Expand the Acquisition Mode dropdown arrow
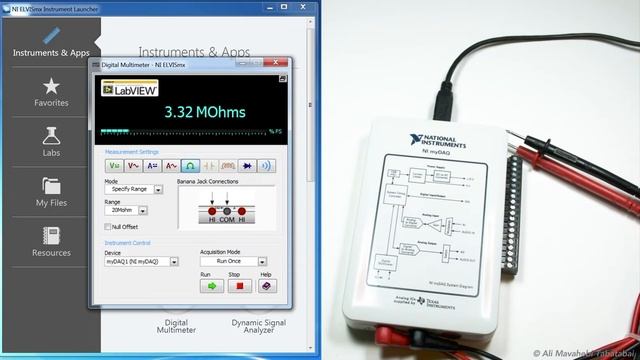 click(x=262, y=262)
